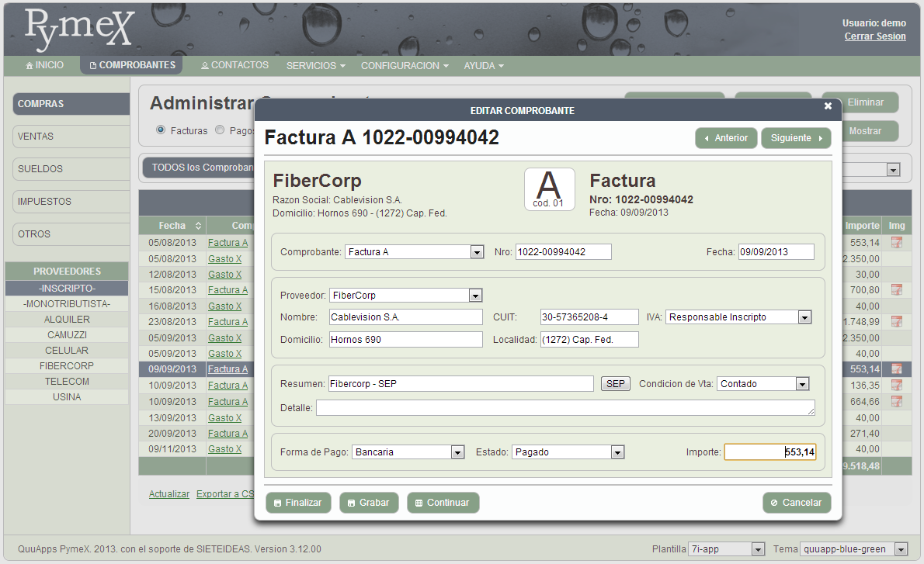Screen dimensions: 924x564
Task: Click the Fecha column sort arrows
Action: [198, 226]
